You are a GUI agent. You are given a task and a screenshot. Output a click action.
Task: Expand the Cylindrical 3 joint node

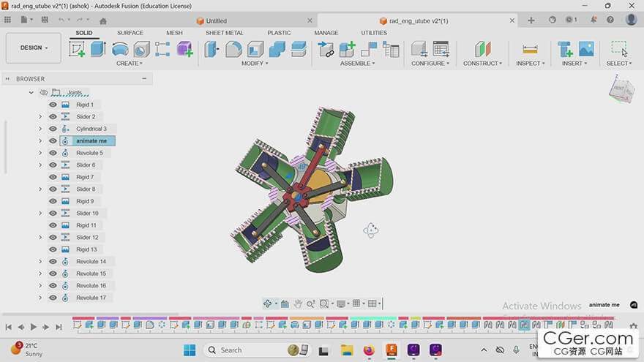pos(40,129)
